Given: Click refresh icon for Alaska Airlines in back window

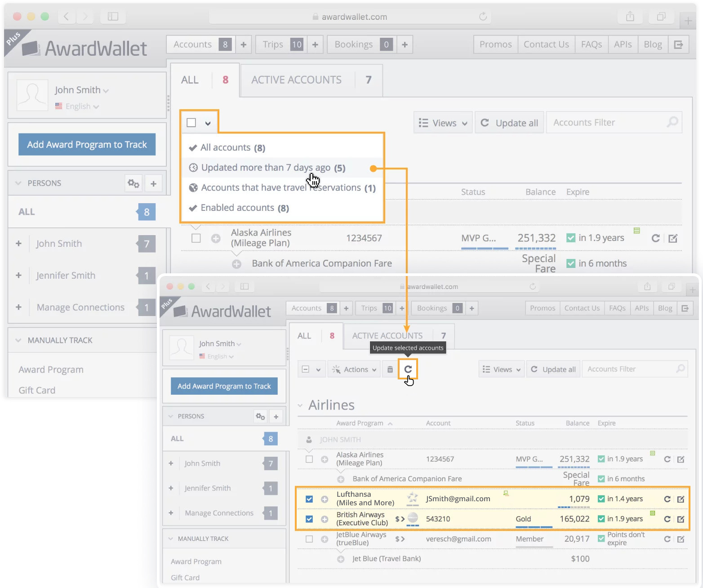Looking at the screenshot, I should pyautogui.click(x=655, y=238).
